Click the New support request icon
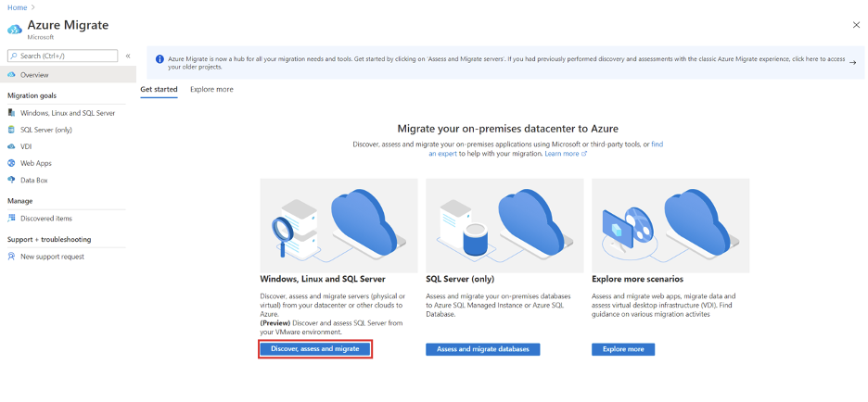Image resolution: width=868 pixels, height=402 pixels. [x=12, y=257]
